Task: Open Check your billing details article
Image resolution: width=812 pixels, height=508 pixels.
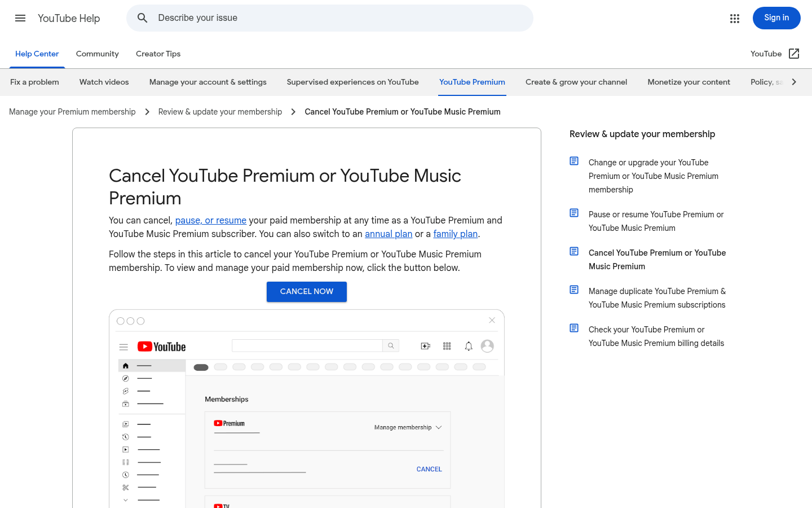Action: (x=656, y=336)
